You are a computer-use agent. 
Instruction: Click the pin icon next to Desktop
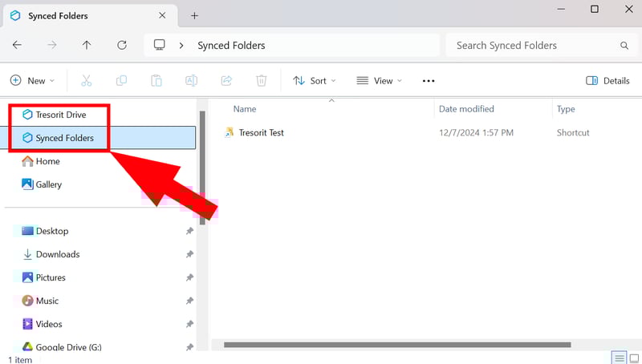(x=189, y=231)
